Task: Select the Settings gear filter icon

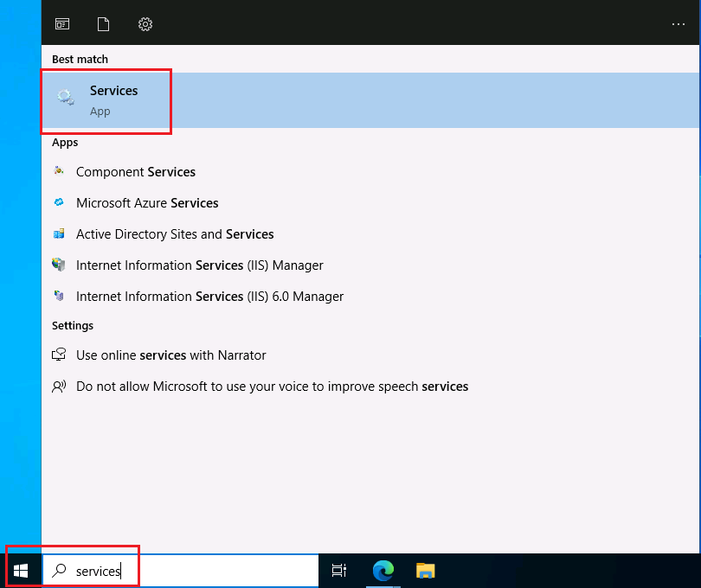Action: [x=145, y=23]
